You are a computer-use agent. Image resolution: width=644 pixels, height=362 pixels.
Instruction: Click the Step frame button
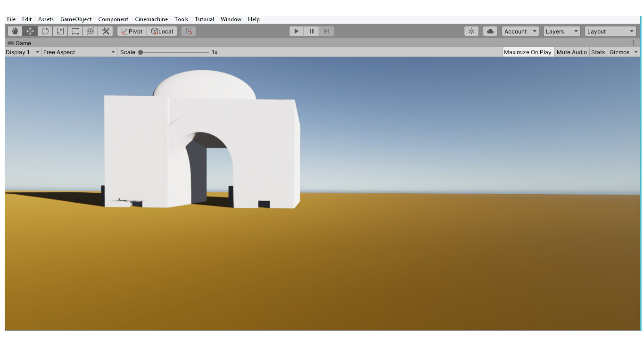[x=326, y=31]
